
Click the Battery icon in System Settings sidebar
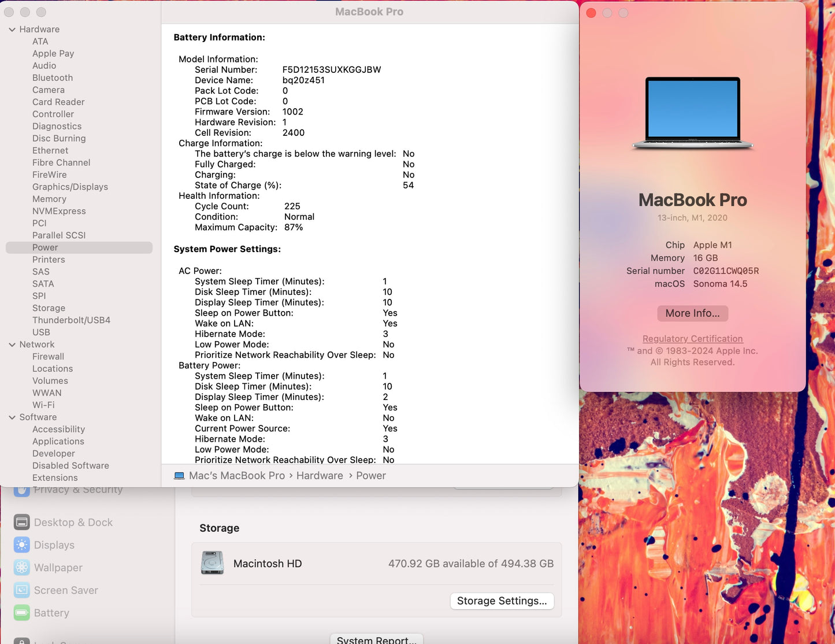[22, 612]
